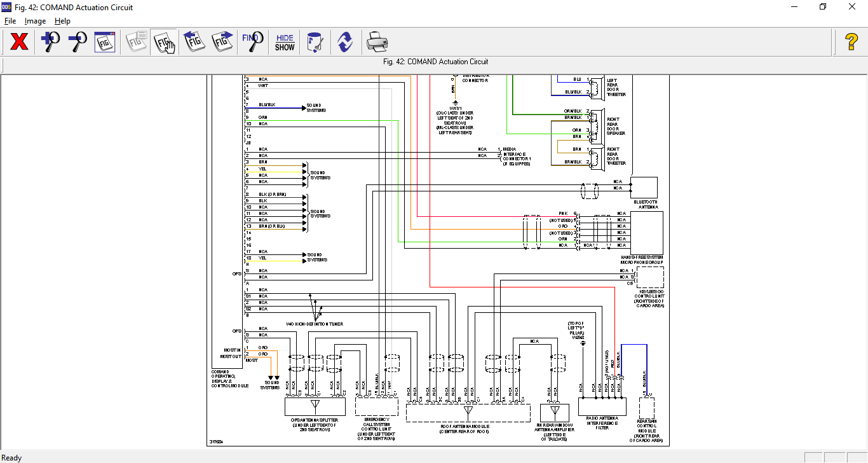868x463 pixels.
Task: Click the 'BLK (OR BRN)' wire label
Action: [x=271, y=194]
